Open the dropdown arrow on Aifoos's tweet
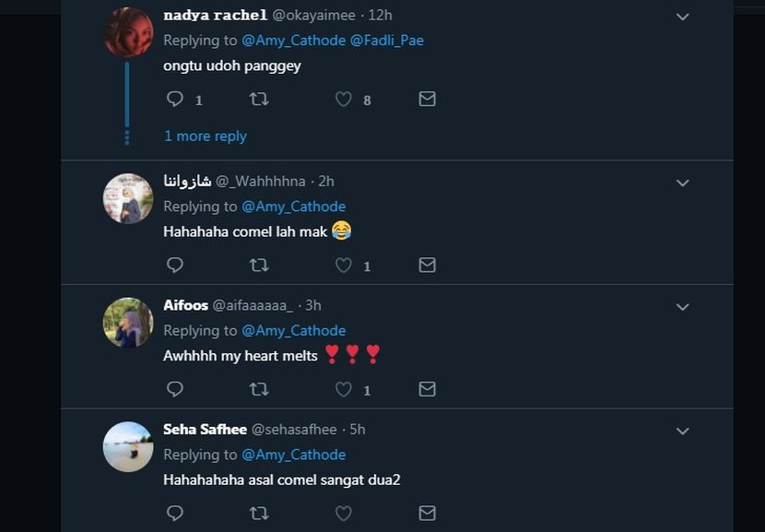The height and width of the screenshot is (532, 765). coord(683,306)
